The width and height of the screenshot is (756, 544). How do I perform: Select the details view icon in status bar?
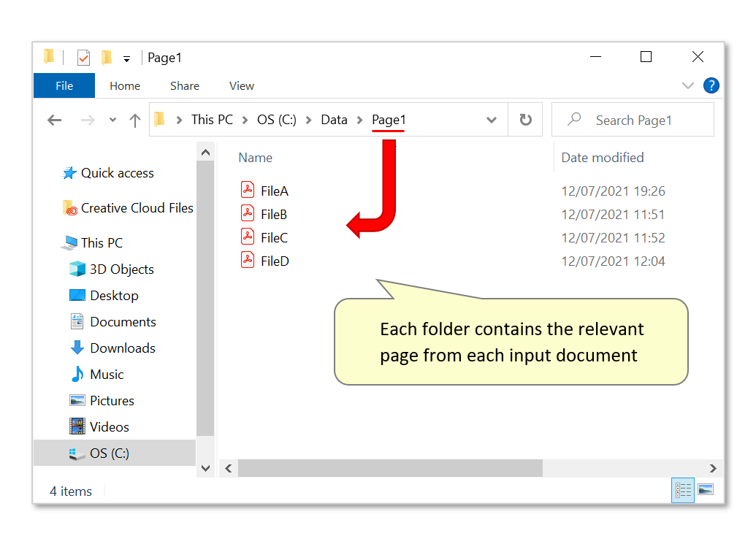(x=682, y=490)
